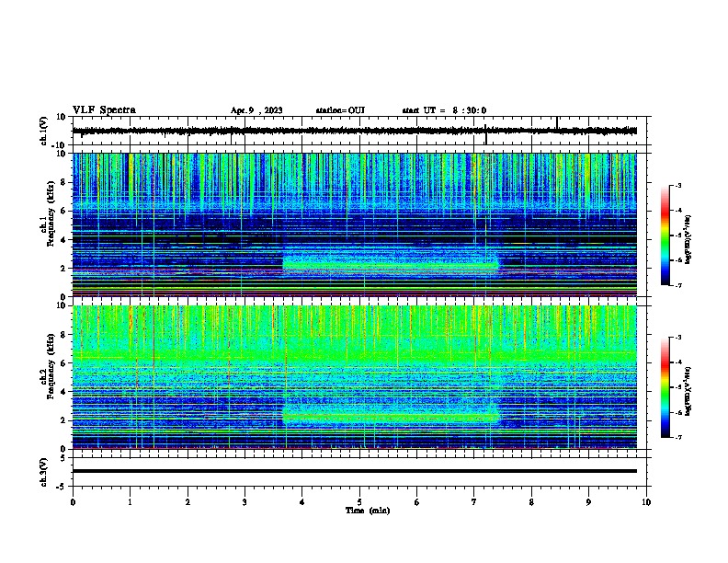This screenshot has width=728, height=563.
Task: Click time axis tick label "2"
Action: click(x=188, y=502)
